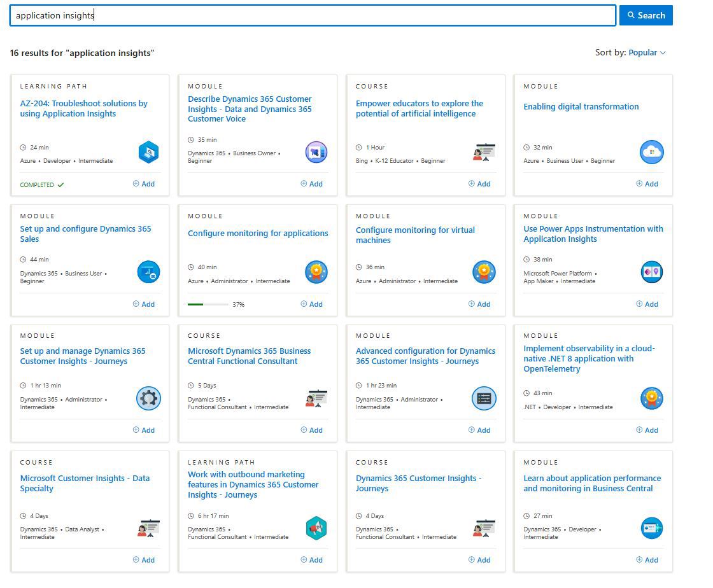Click the Customer Insights Data Specialty course icon
Viewport: 713px width, 588px height.
point(148,528)
